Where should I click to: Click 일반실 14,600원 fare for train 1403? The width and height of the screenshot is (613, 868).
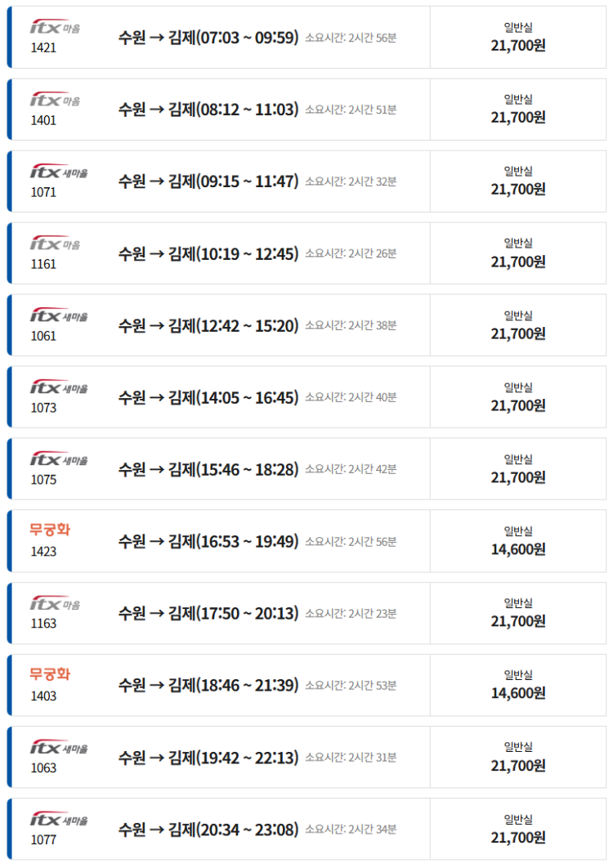518,685
